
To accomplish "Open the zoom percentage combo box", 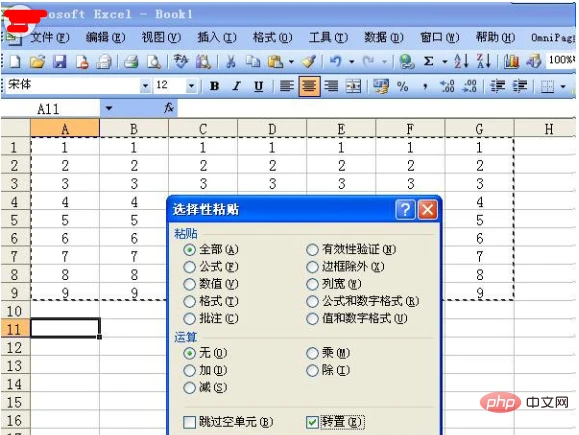I will coord(561,60).
